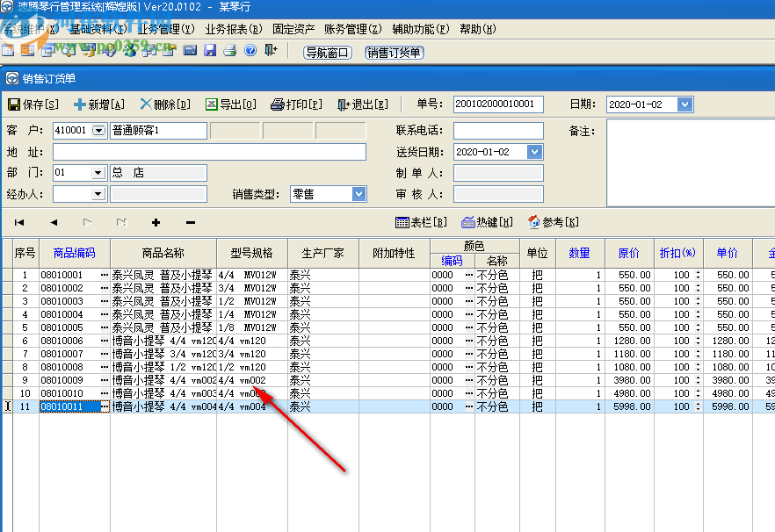Click the 表栏 columns button
The width and height of the screenshot is (775, 532).
(x=422, y=222)
